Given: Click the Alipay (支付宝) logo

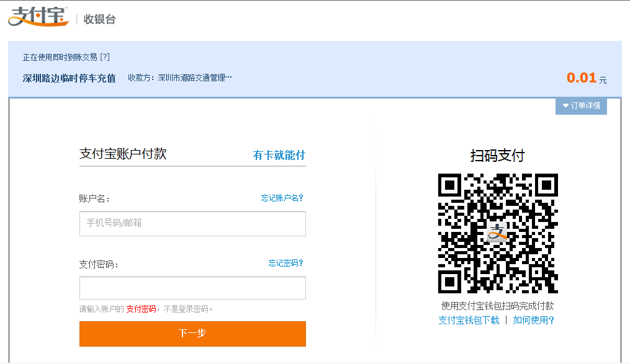Looking at the screenshot, I should 38,17.
